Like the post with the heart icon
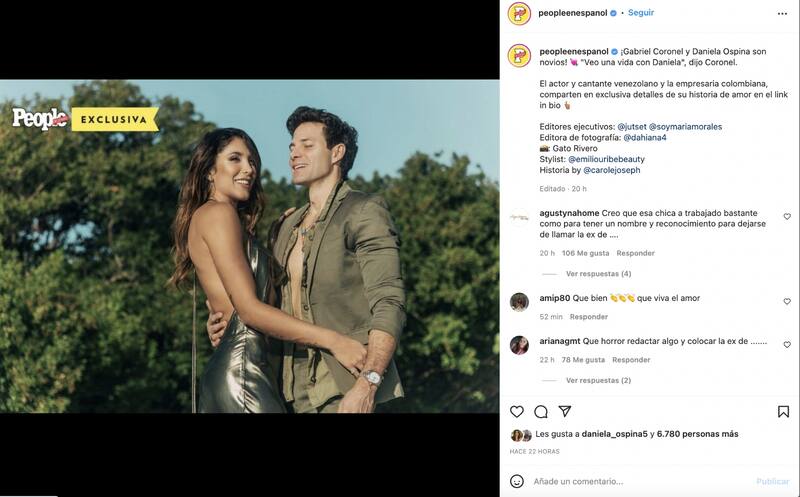800x497 pixels. pos(517,411)
